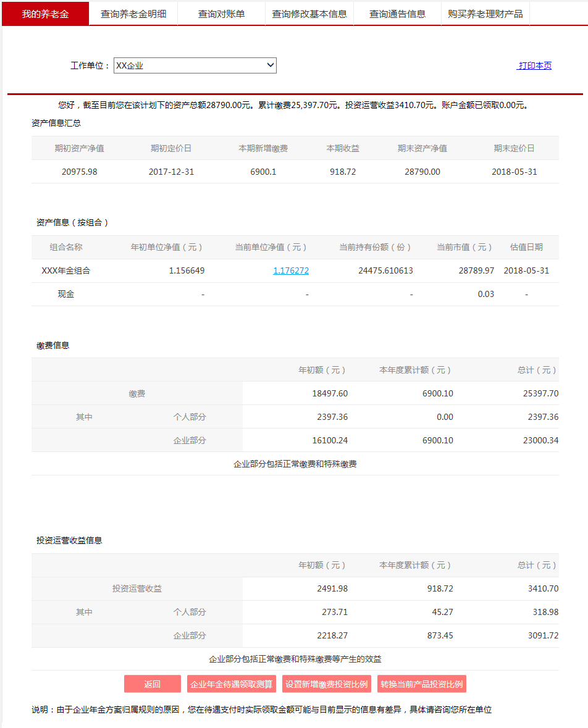Click the 期末资产净值 column header

tap(422, 148)
